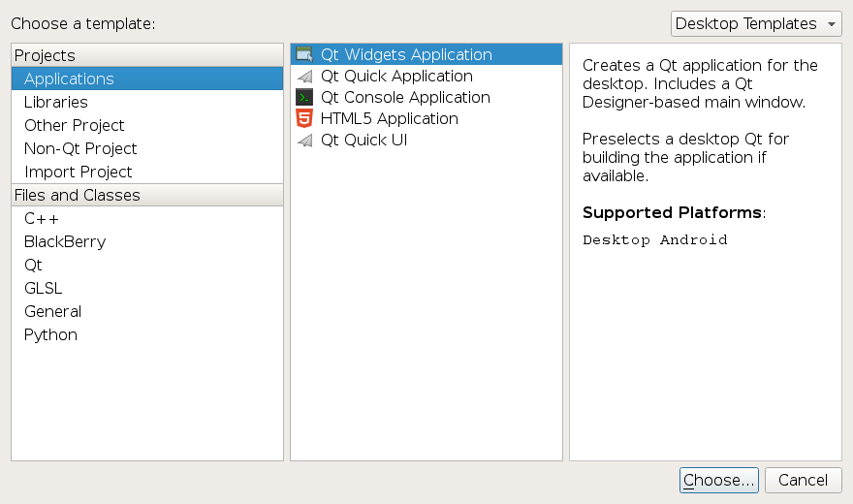This screenshot has width=853, height=504.
Task: Click the Qt Console Application terminal icon
Action: point(304,97)
